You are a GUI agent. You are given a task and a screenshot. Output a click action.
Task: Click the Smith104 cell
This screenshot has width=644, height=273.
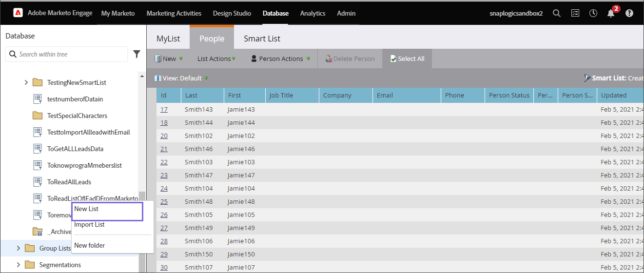pyautogui.click(x=199, y=188)
